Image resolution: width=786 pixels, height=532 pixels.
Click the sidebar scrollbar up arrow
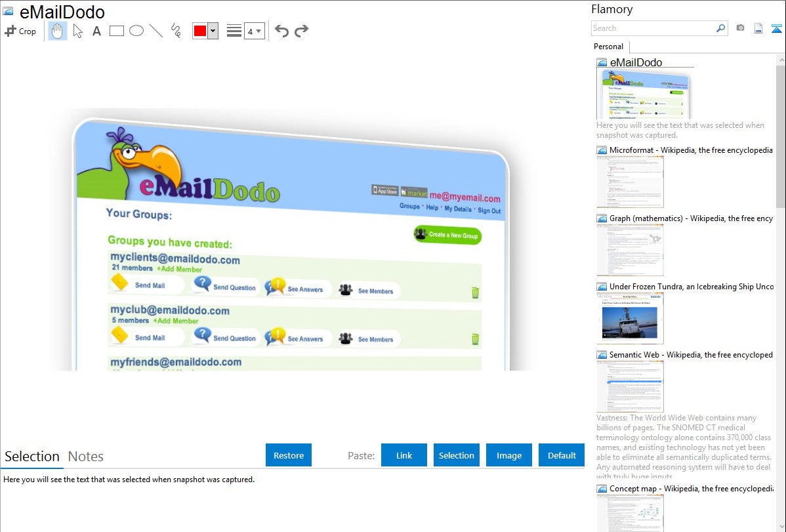[x=781, y=60]
